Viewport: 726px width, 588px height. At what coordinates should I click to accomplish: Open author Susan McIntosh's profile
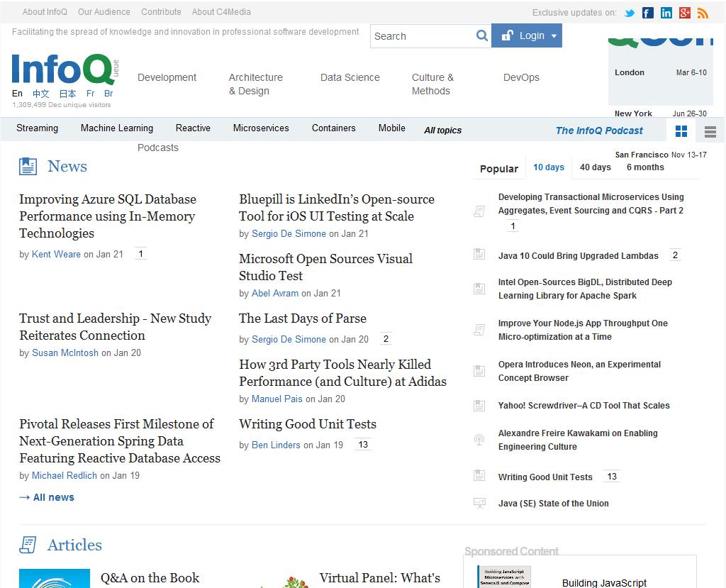tap(65, 353)
